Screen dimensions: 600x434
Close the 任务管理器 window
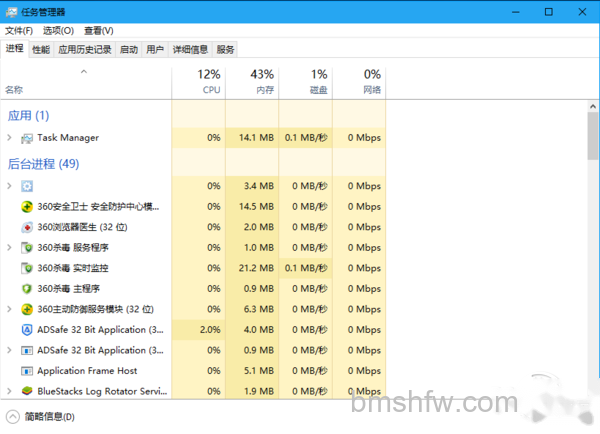582,12
